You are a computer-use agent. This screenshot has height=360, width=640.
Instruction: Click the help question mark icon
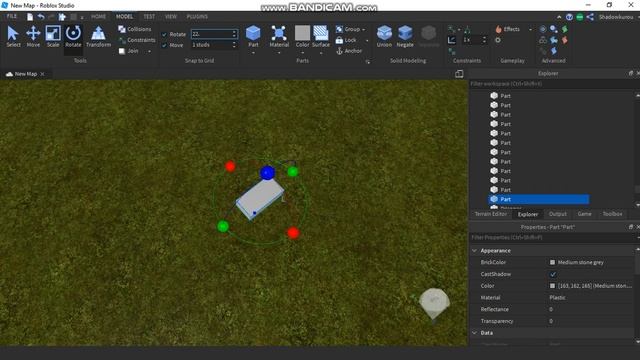click(569, 17)
